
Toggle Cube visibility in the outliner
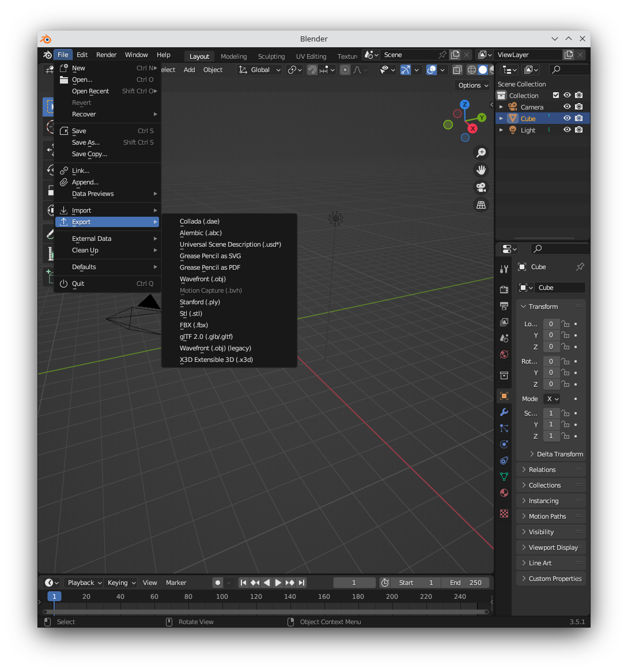[x=566, y=118]
